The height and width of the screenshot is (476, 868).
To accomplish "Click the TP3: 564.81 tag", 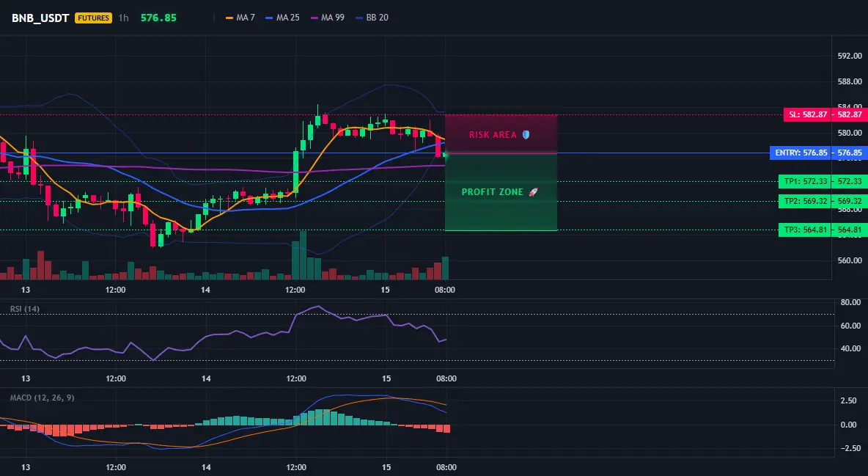I will [805, 230].
